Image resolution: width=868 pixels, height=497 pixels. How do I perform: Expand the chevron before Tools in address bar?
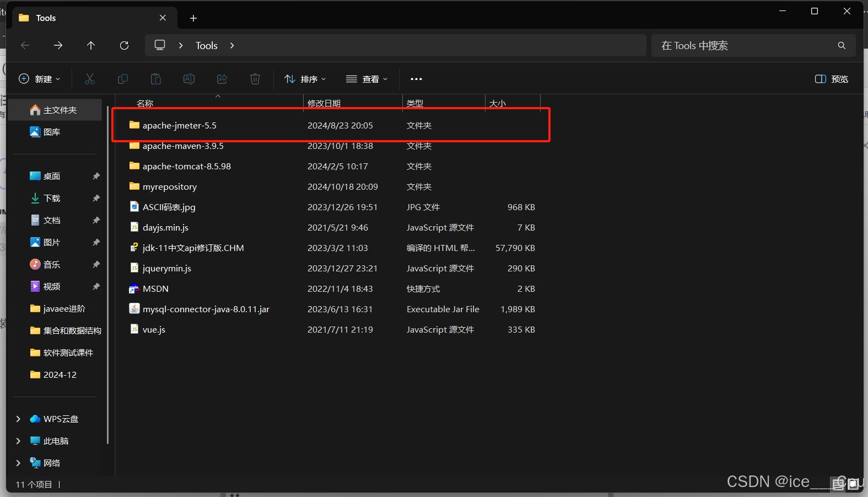pos(181,46)
